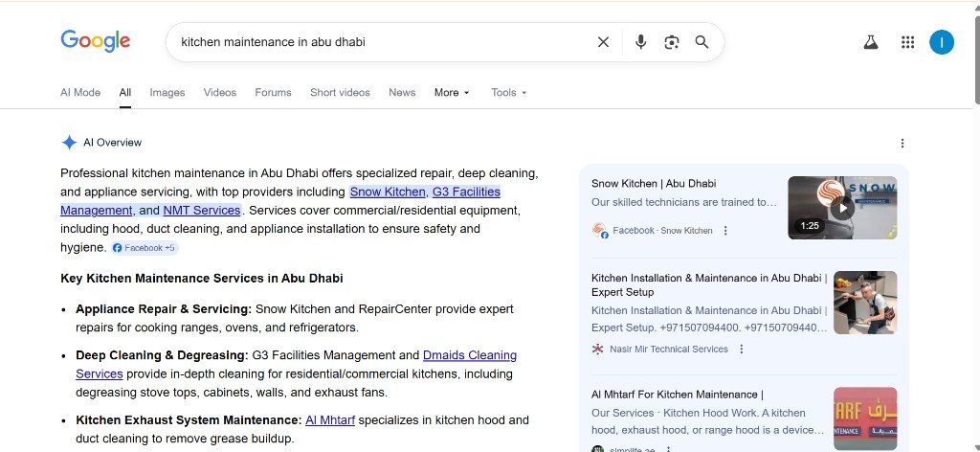Click the Al Mhtarf red sign thumbnail
980x452 pixels.
tap(865, 418)
